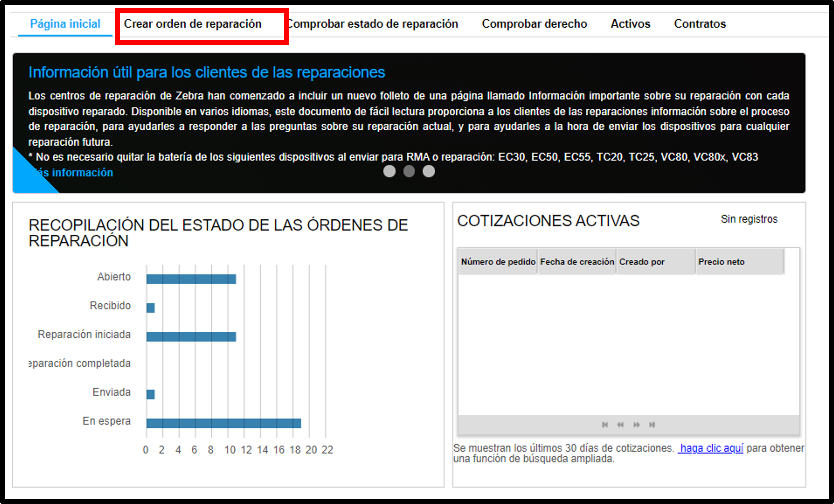Select the second carousel dot indicator
This screenshot has height=504, width=834.
click(409, 171)
